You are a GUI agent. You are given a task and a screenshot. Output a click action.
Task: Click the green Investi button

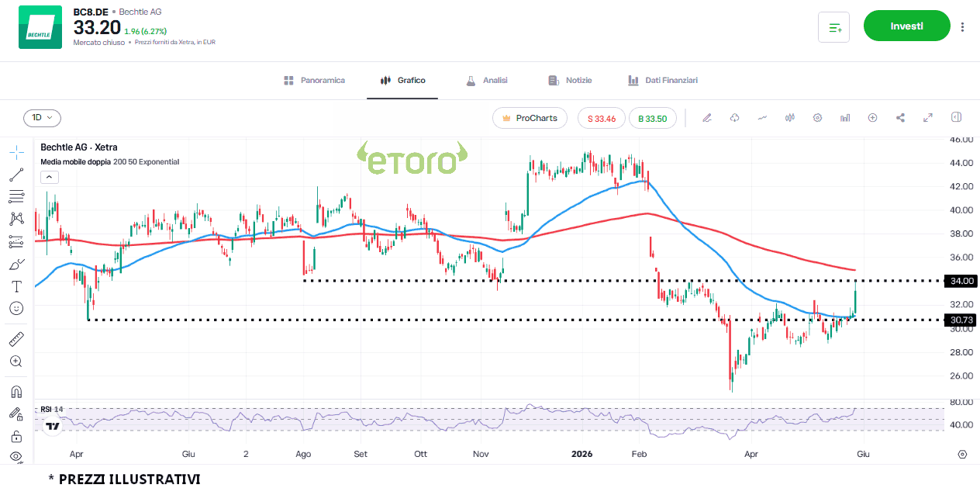click(906, 26)
